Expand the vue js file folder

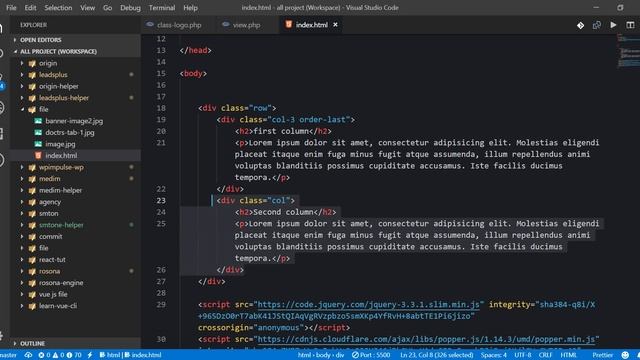pyautogui.click(x=53, y=294)
